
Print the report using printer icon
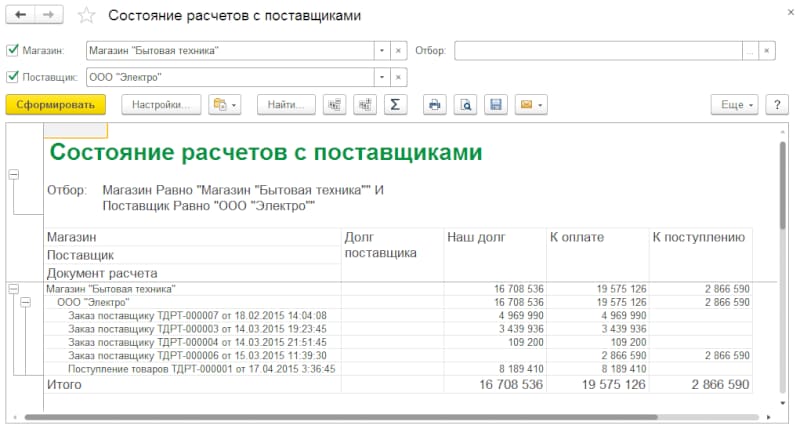click(x=434, y=104)
